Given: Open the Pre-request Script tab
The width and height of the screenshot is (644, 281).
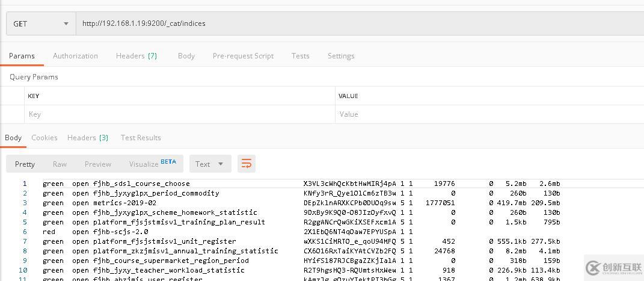Looking at the screenshot, I should click(243, 56).
